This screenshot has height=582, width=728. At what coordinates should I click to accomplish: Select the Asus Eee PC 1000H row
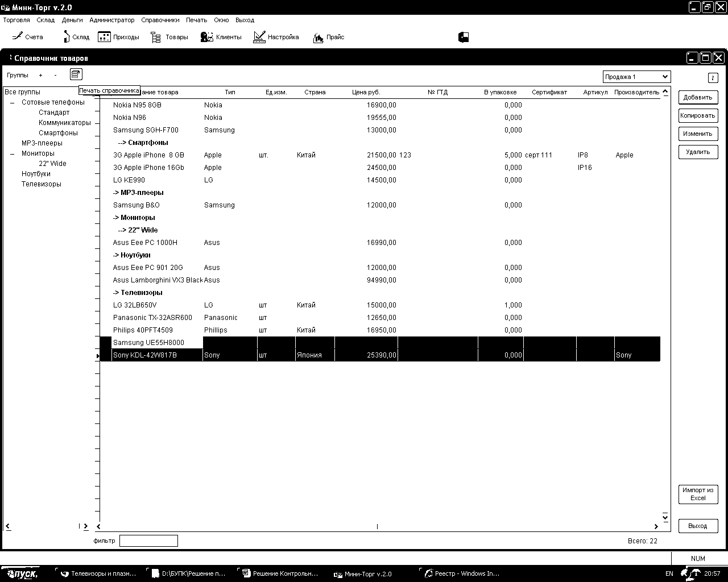tap(380, 243)
